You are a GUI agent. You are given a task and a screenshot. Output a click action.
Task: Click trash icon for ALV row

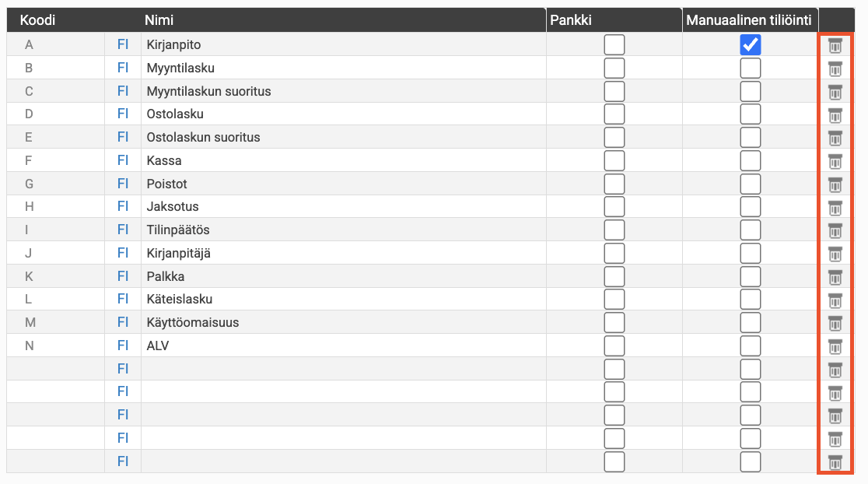pyautogui.click(x=835, y=346)
